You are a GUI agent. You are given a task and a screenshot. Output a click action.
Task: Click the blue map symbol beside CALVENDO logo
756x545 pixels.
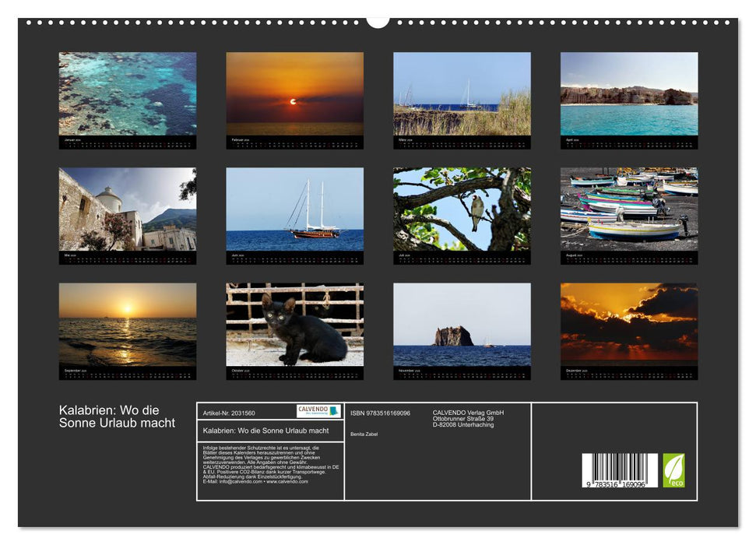point(336,411)
